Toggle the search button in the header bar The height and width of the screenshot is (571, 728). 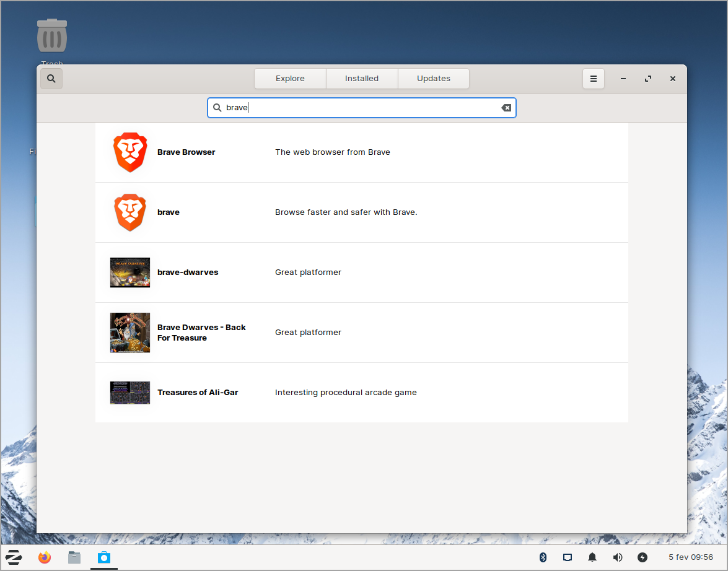(x=51, y=79)
